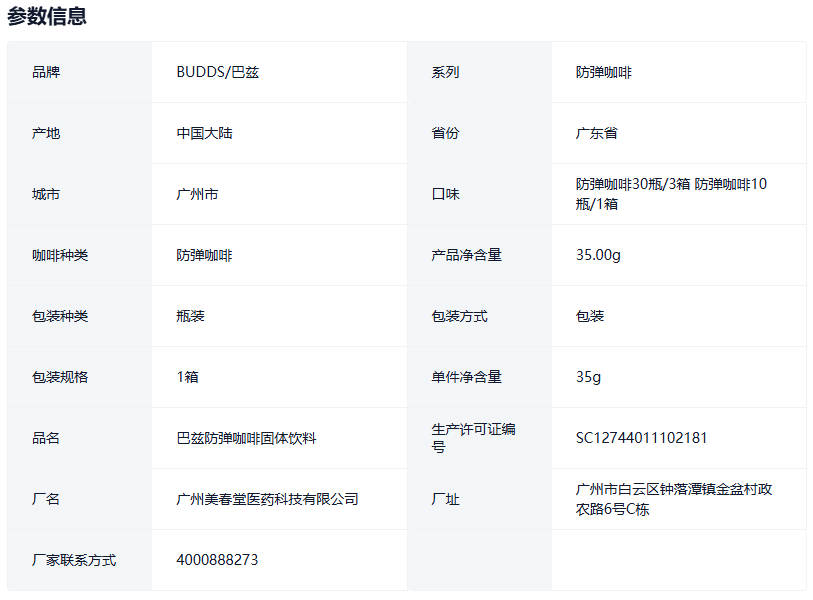The image size is (813, 600).
Task: Click the 包装 value beside 包装方式
Action: (590, 316)
